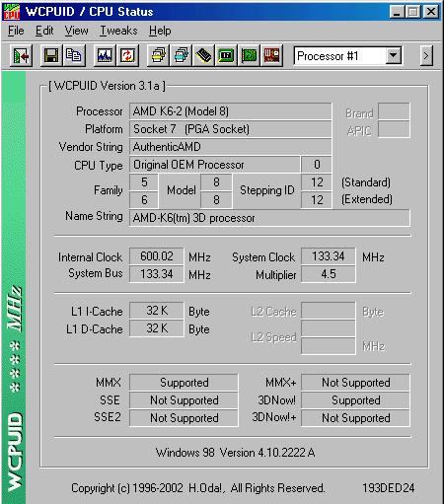This screenshot has width=444, height=504.
Task: Click the CPU Type value 0
Action: pyautogui.click(x=317, y=165)
